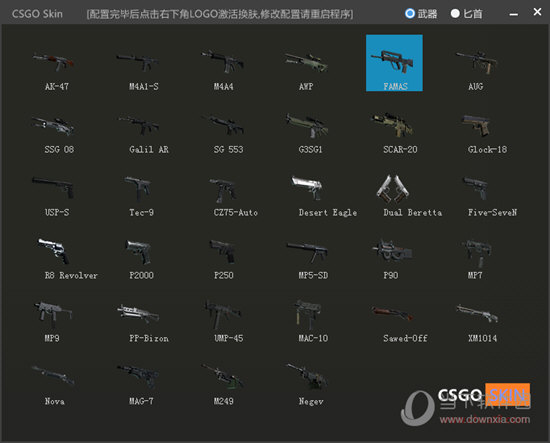The height and width of the screenshot is (443, 550).
Task: Choose the Negev machine gun icon
Action: pyautogui.click(x=307, y=377)
